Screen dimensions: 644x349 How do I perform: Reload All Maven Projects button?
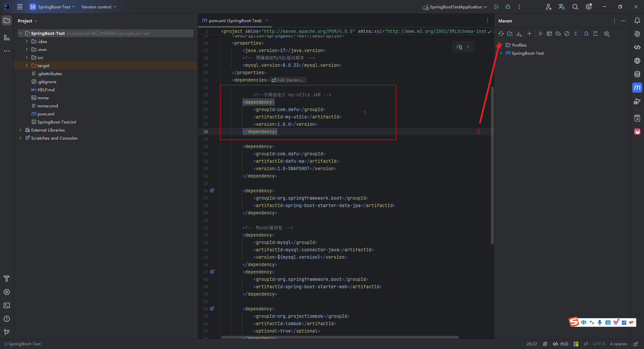coord(501,34)
